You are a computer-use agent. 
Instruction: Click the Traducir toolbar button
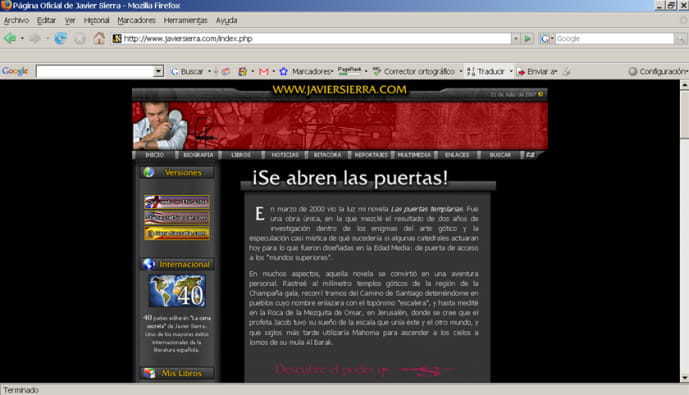coord(486,71)
